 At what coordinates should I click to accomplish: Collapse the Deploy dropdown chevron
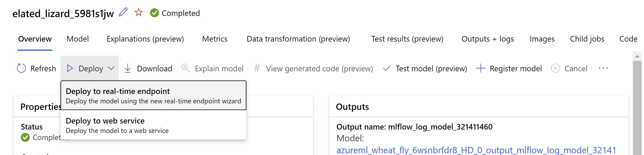111,68
